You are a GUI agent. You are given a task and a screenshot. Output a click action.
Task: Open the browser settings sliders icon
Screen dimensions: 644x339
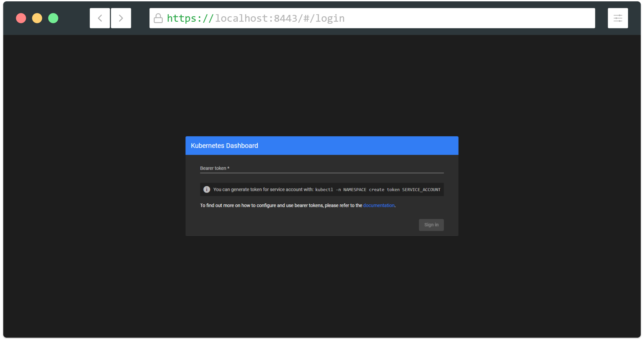(x=618, y=18)
